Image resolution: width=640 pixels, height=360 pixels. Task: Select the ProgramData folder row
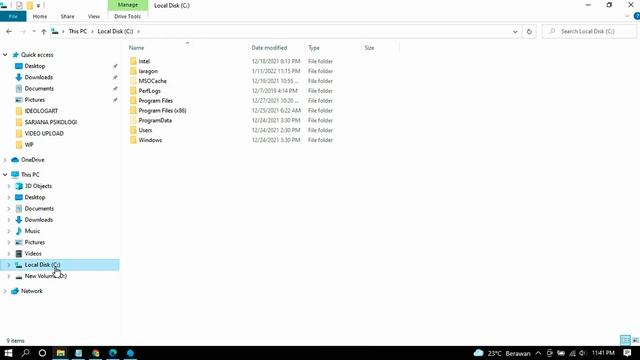pyautogui.click(x=231, y=120)
